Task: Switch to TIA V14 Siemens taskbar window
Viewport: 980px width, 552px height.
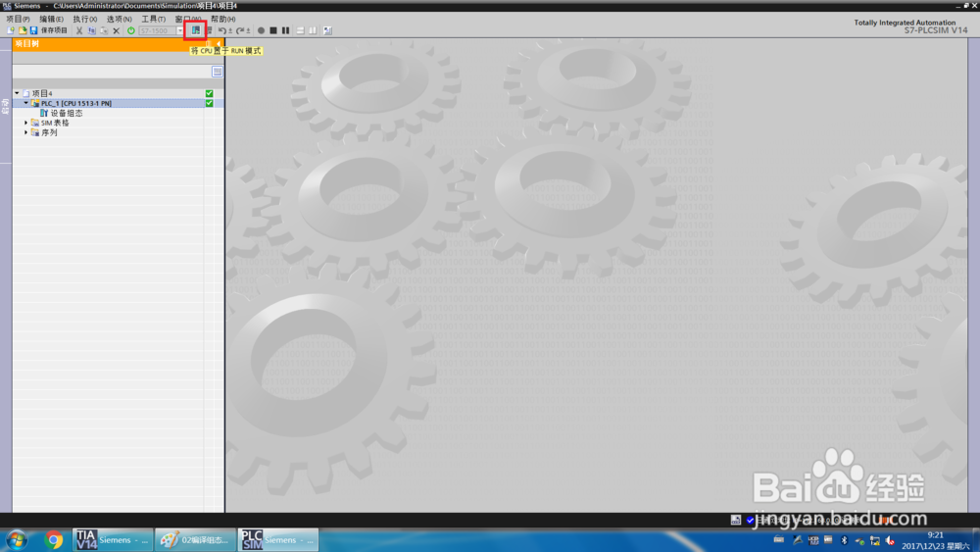Action: [112, 540]
